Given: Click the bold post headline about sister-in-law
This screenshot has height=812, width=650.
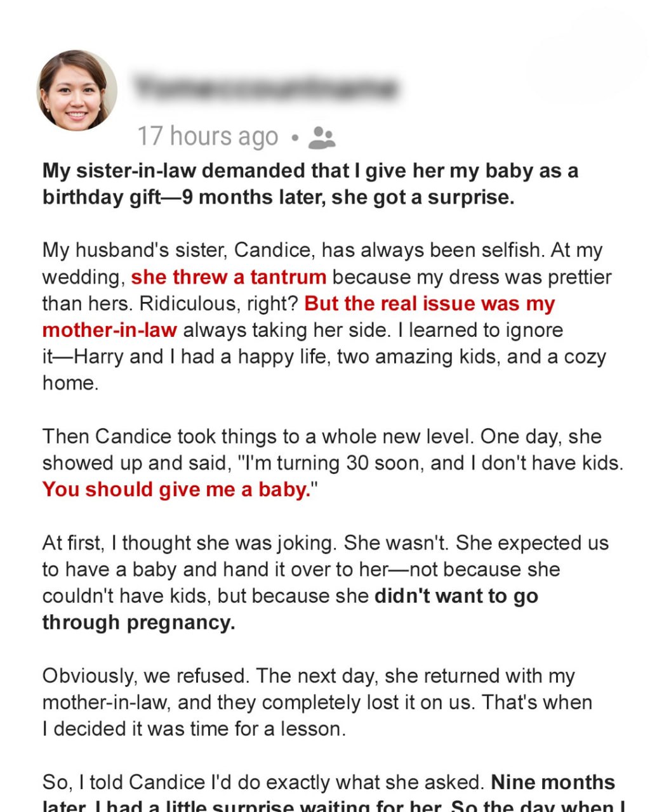Looking at the screenshot, I should click(x=310, y=184).
